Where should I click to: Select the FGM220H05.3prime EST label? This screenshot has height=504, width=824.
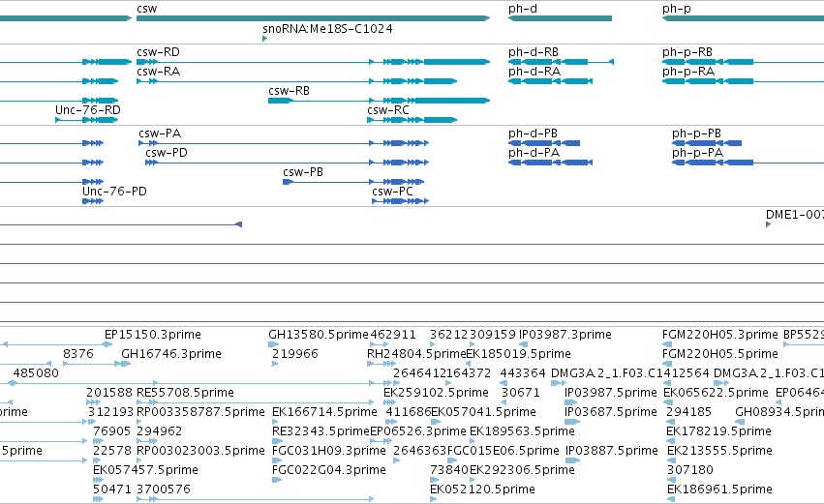[720, 335]
